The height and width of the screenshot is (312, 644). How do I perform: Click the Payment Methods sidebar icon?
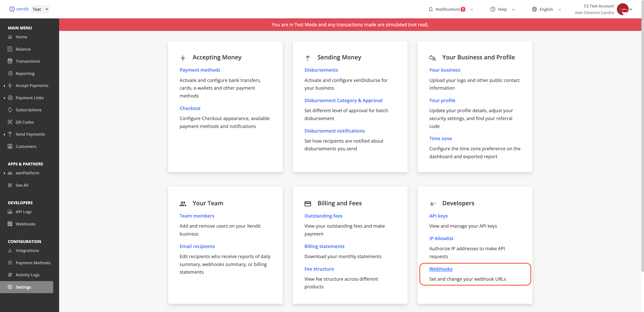pos(10,262)
